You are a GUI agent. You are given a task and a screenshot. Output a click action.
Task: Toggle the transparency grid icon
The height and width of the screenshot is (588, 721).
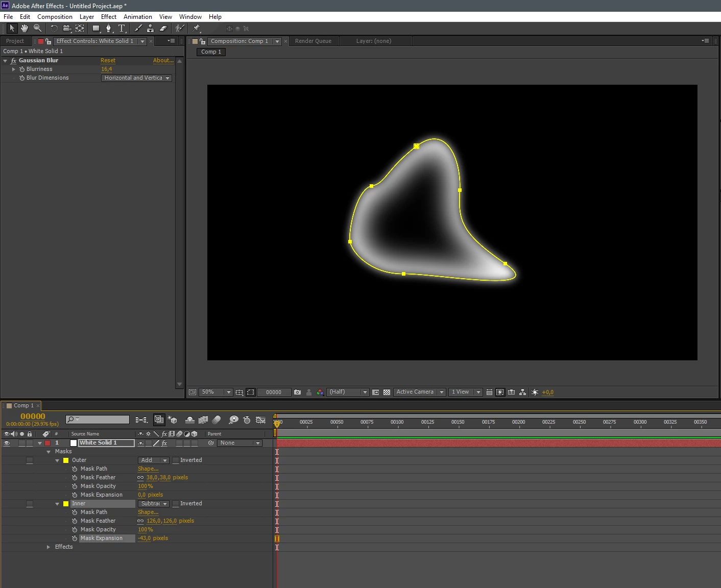387,392
